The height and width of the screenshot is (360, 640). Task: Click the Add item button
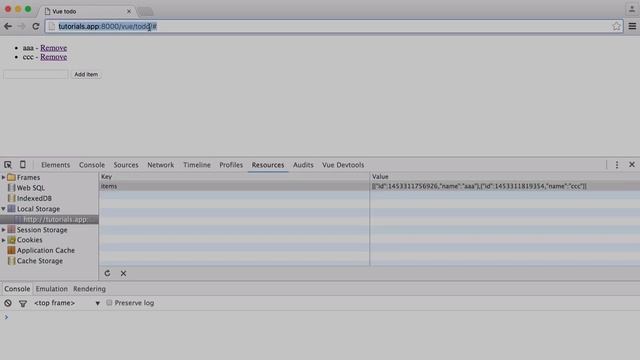tap(86, 74)
